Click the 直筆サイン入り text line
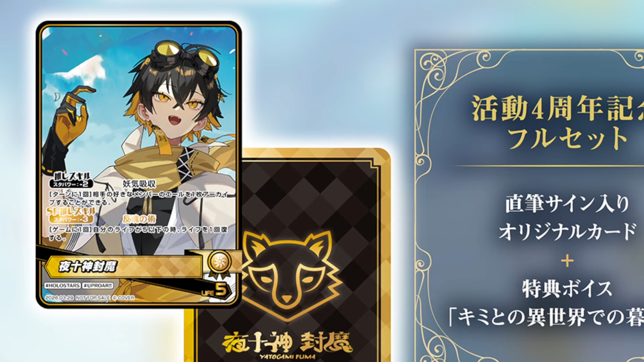This screenshot has width=644, height=362. point(567,203)
